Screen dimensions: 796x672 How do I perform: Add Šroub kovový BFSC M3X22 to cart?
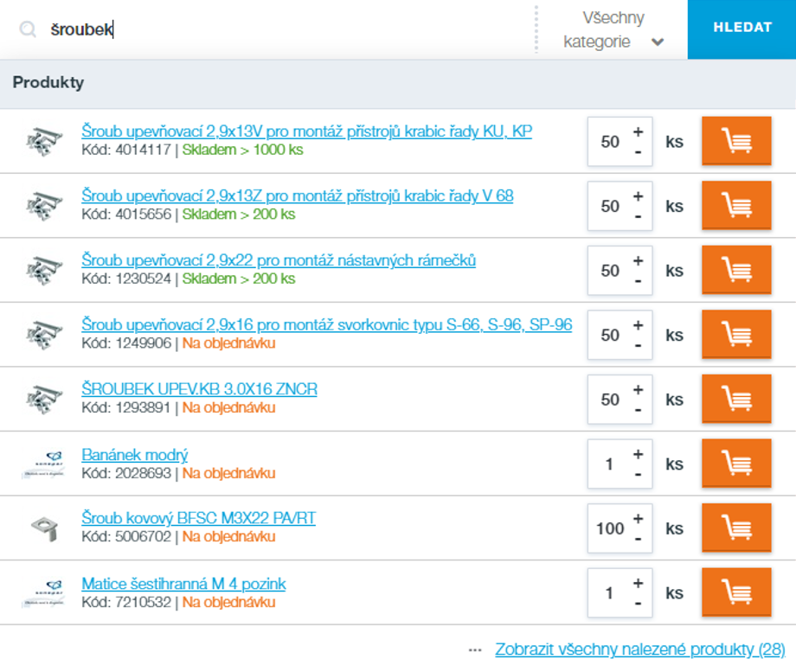click(x=735, y=528)
